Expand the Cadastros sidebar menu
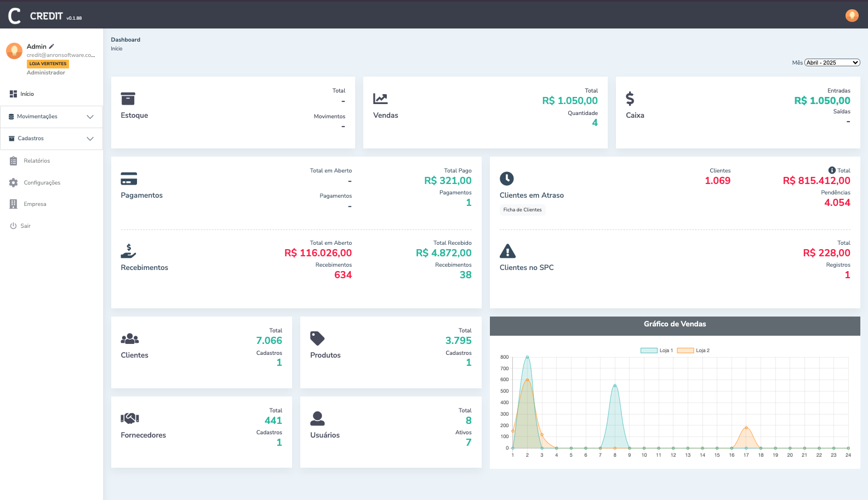The height and width of the screenshot is (500, 868). pyautogui.click(x=52, y=139)
